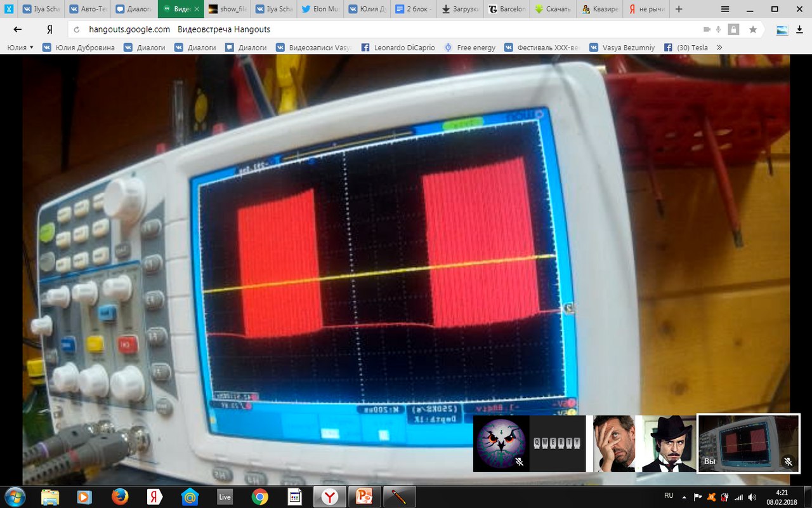Open the Free energy bookmark
The image size is (812, 508).
(x=469, y=48)
